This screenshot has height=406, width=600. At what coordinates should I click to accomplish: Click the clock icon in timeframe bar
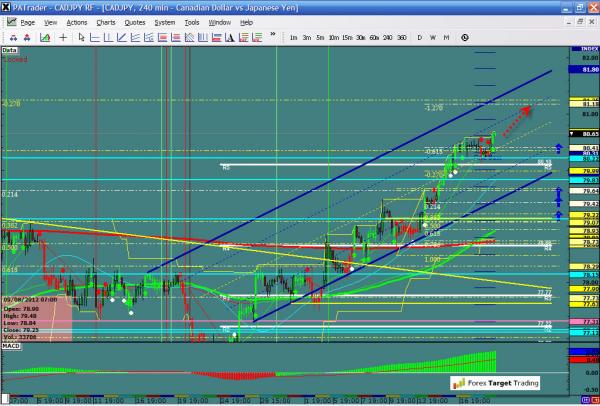tap(465, 37)
